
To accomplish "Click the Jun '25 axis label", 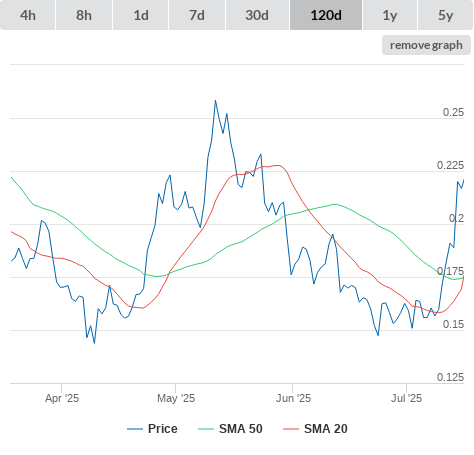I will pyautogui.click(x=293, y=398).
